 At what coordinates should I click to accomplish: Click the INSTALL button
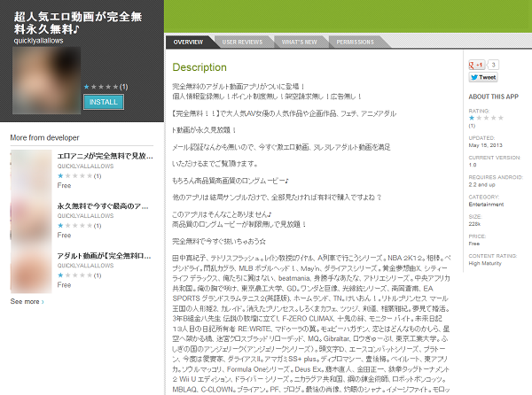(104, 102)
